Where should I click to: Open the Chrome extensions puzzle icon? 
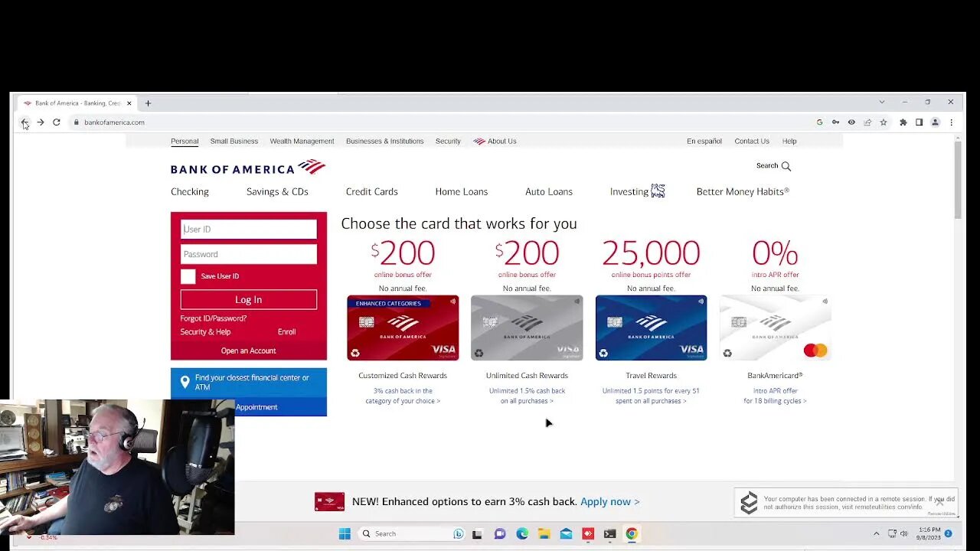coord(903,122)
